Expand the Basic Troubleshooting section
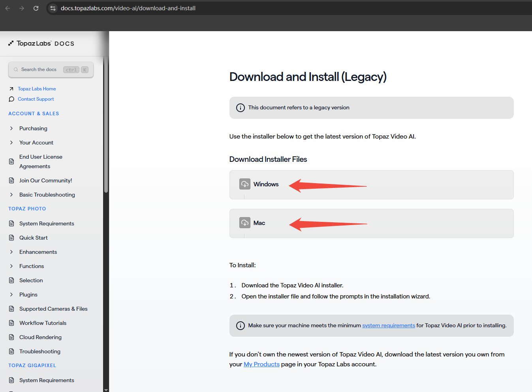The height and width of the screenshot is (392, 532). 11,195
